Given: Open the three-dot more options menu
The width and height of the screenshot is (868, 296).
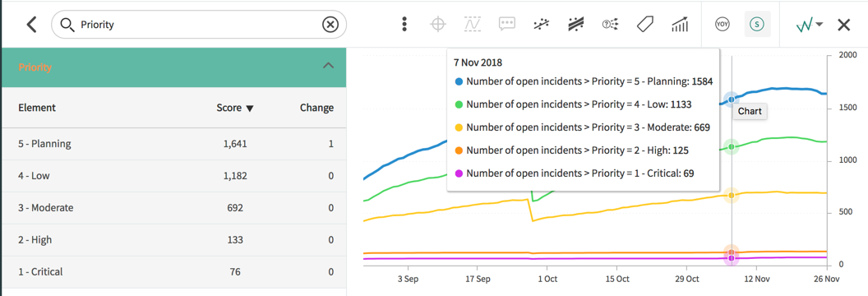Looking at the screenshot, I should coord(404,25).
